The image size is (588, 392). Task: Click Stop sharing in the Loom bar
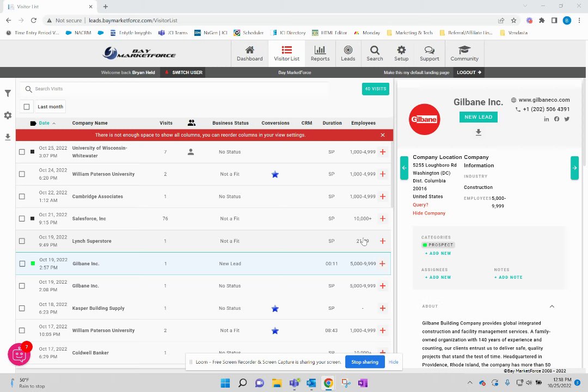(364, 362)
